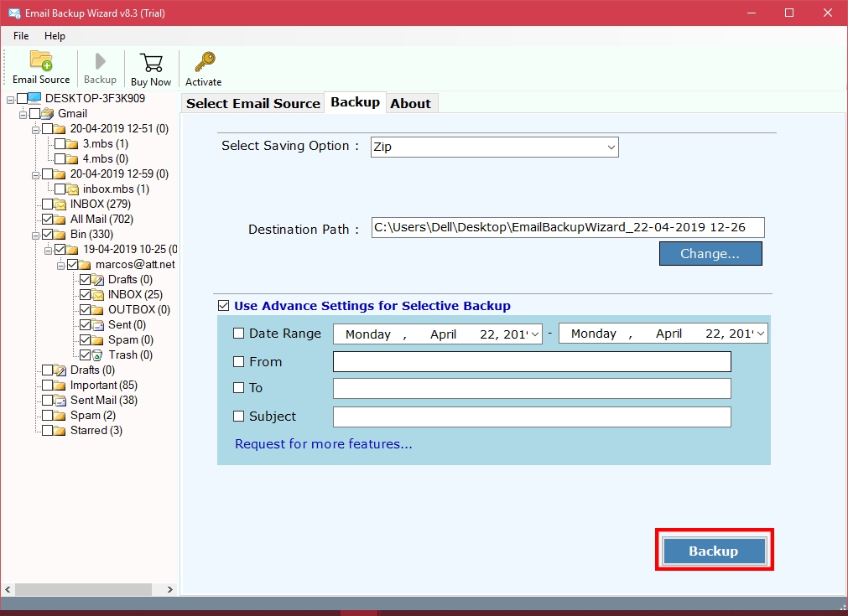Click the tree scrollbar right arrow
Image resolution: width=848 pixels, height=616 pixels.
coord(169,589)
